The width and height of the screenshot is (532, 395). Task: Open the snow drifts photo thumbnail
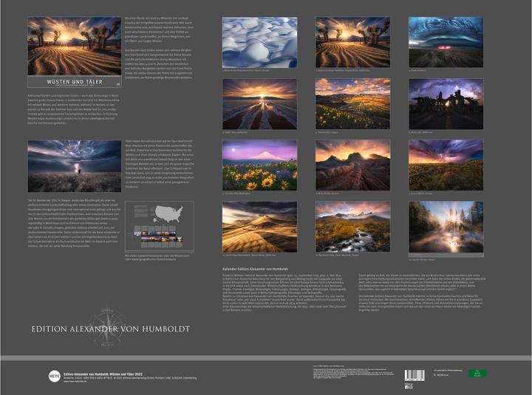point(259,42)
